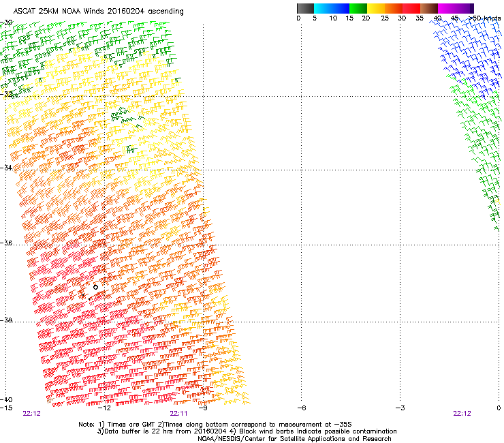Viewport: 504px width, 443px height.
Task: Click the purple '22:12' time label near 0
Action: tap(462, 414)
